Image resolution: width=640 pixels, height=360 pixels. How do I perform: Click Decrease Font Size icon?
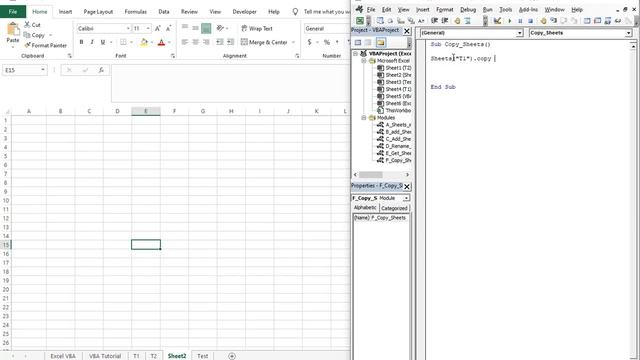coord(168,28)
